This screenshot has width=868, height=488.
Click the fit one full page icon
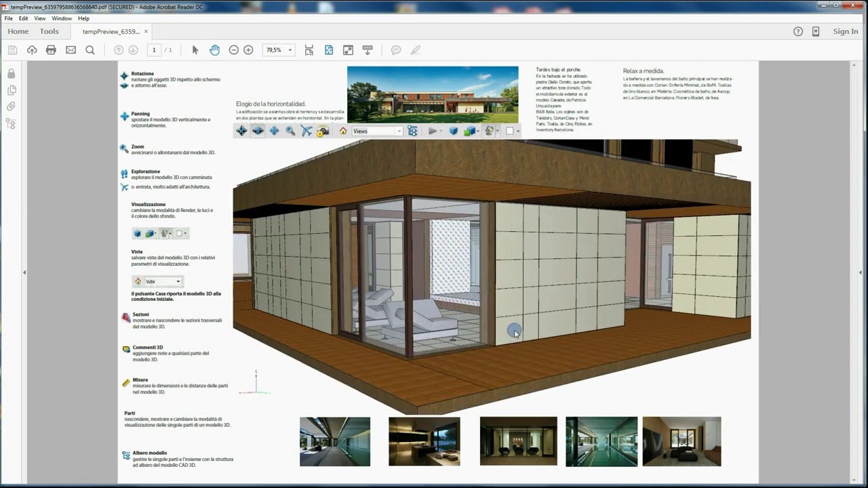tap(329, 50)
